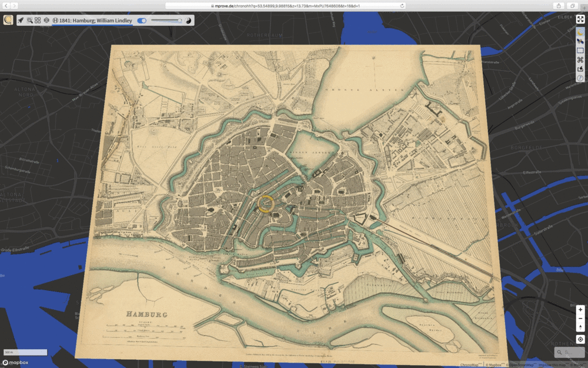Enter fullscreen with the expand arrows icon
Image resolution: width=588 pixels, height=368 pixels.
(580, 19)
